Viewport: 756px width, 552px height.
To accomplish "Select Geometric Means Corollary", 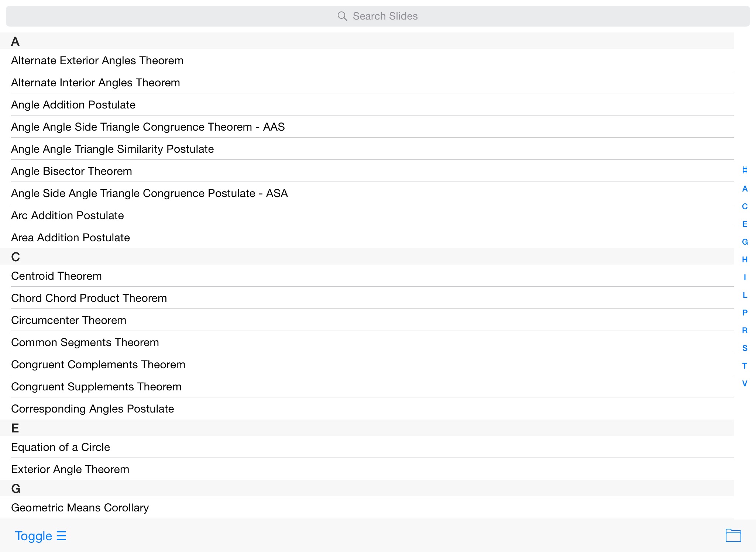I will (x=80, y=508).
